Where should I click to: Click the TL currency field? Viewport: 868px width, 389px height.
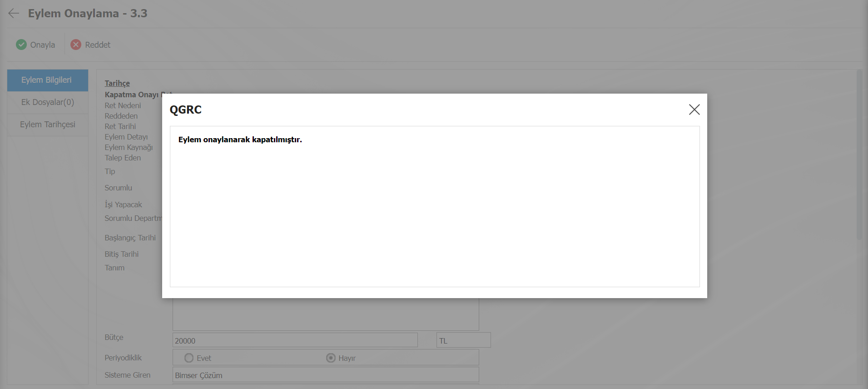pos(463,340)
